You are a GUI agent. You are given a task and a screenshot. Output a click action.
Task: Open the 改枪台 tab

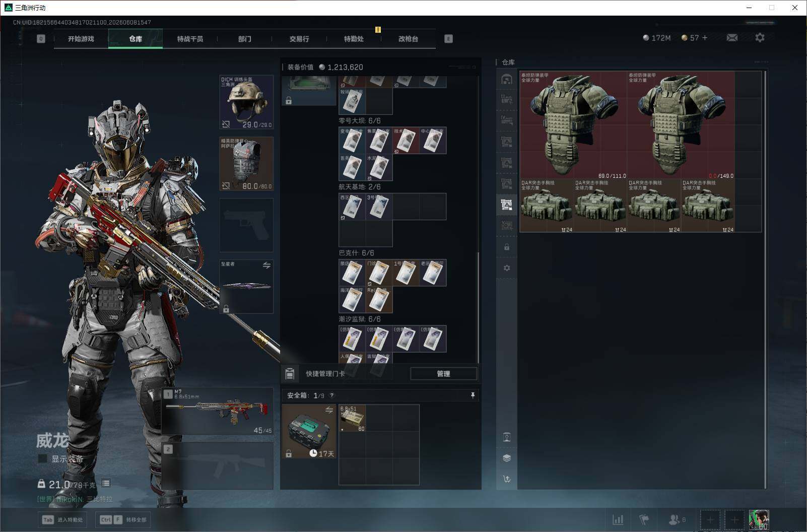click(x=408, y=39)
